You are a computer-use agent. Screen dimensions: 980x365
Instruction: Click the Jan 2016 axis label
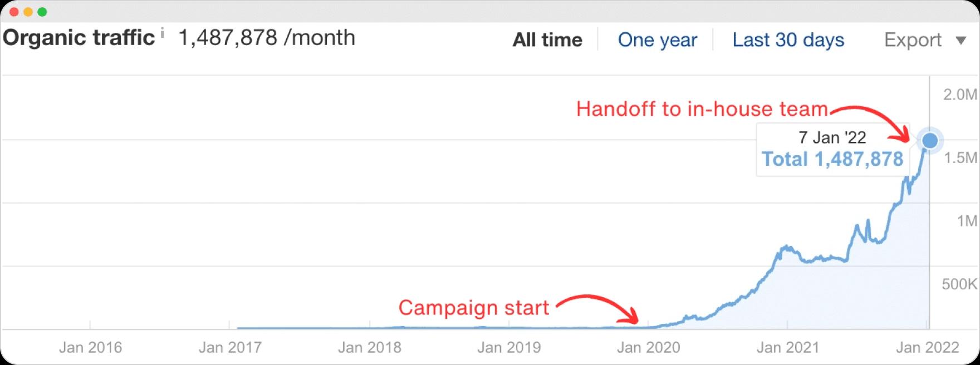pos(90,348)
